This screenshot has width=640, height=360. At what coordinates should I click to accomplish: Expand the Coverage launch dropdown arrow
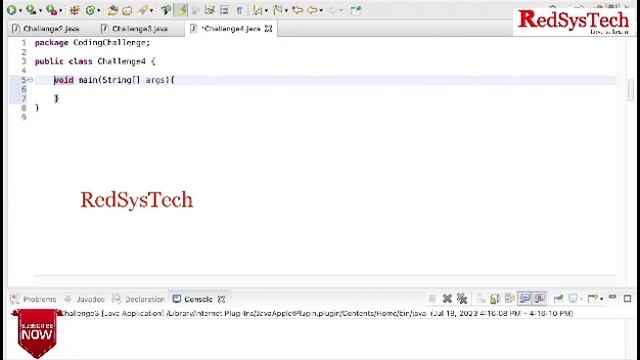pos(40,11)
